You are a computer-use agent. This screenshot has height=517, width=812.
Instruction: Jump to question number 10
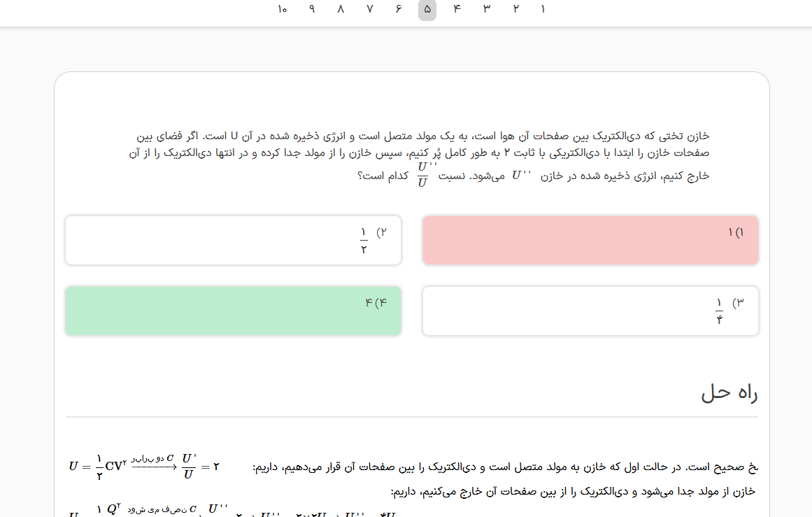click(x=282, y=10)
